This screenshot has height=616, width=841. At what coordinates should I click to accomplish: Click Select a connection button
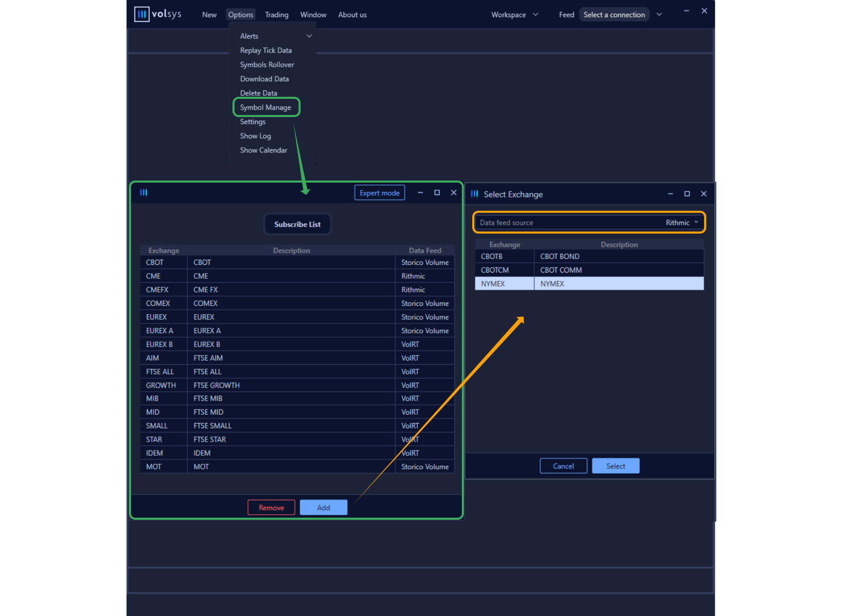[614, 15]
